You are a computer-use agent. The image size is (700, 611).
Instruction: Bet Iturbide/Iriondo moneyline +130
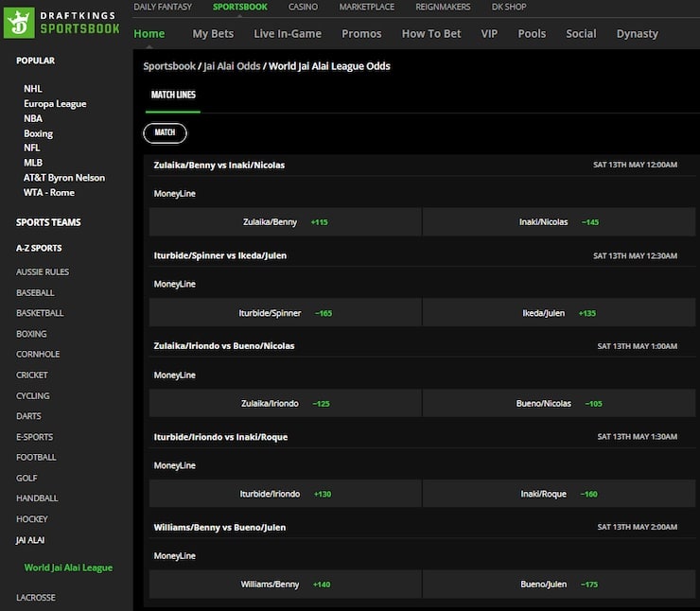(286, 494)
